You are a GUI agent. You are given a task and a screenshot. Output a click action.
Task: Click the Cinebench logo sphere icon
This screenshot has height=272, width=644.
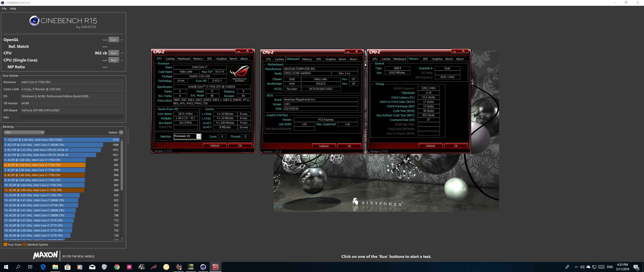click(x=34, y=21)
